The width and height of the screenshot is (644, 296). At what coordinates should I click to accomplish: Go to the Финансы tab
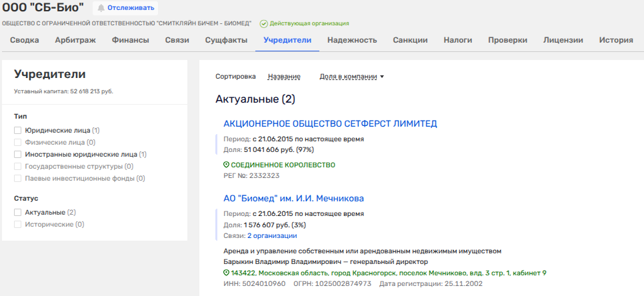click(130, 40)
